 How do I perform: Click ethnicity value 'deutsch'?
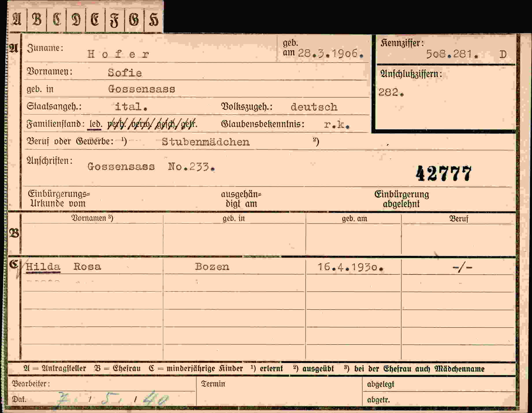(314, 107)
